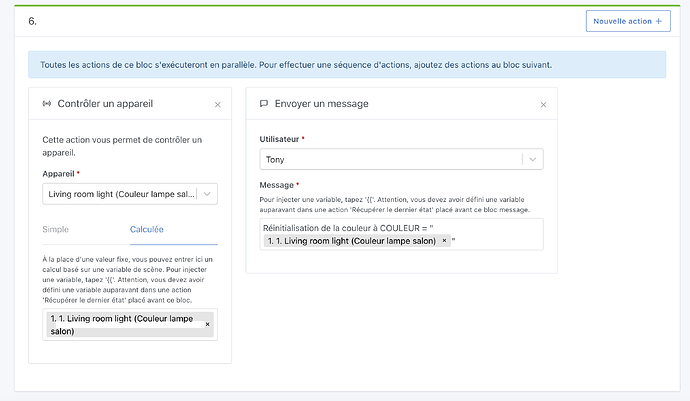Click the plus icon in Nouvelle action
Image resolution: width=690 pixels, height=401 pixels.
tap(659, 21)
